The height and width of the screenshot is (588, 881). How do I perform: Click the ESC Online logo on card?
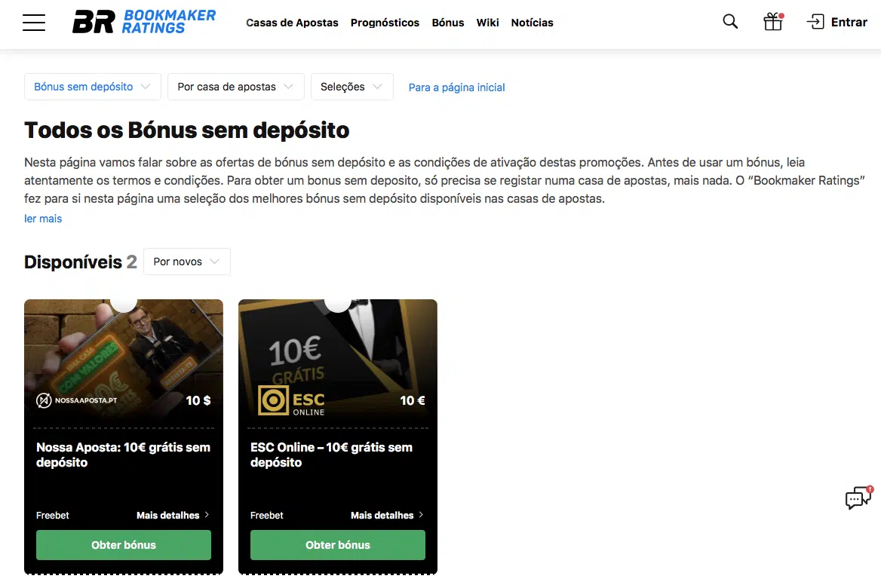point(292,400)
